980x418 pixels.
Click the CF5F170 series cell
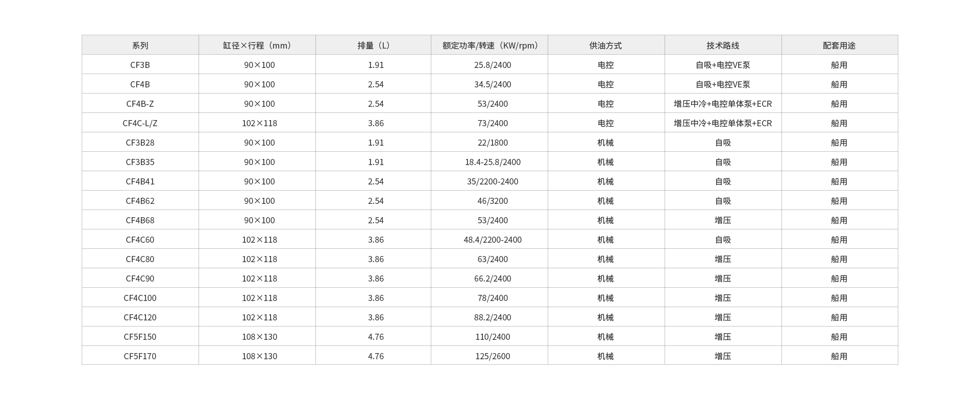click(x=140, y=356)
